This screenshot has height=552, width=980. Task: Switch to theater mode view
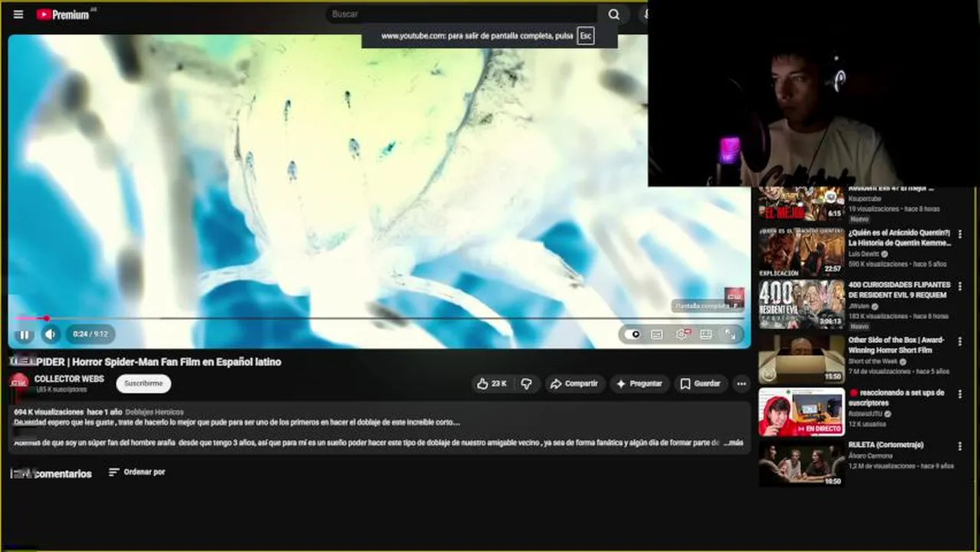click(x=706, y=334)
